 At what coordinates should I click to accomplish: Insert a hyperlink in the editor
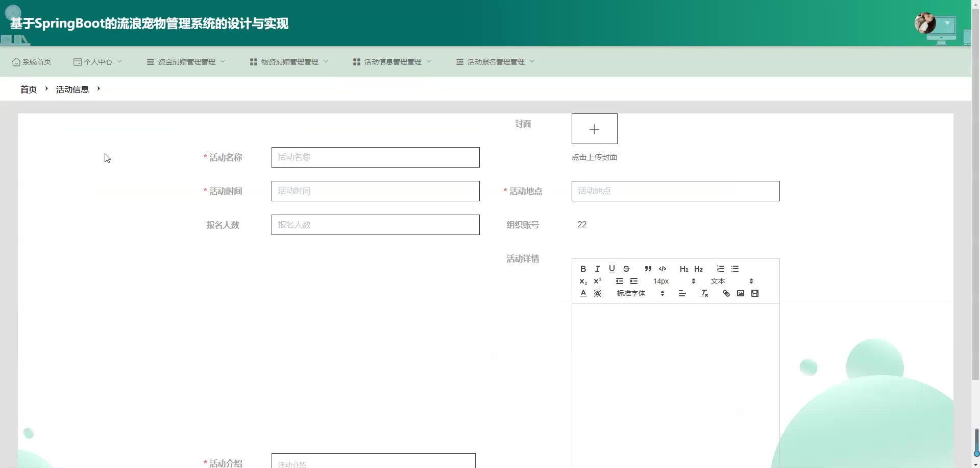(x=726, y=293)
